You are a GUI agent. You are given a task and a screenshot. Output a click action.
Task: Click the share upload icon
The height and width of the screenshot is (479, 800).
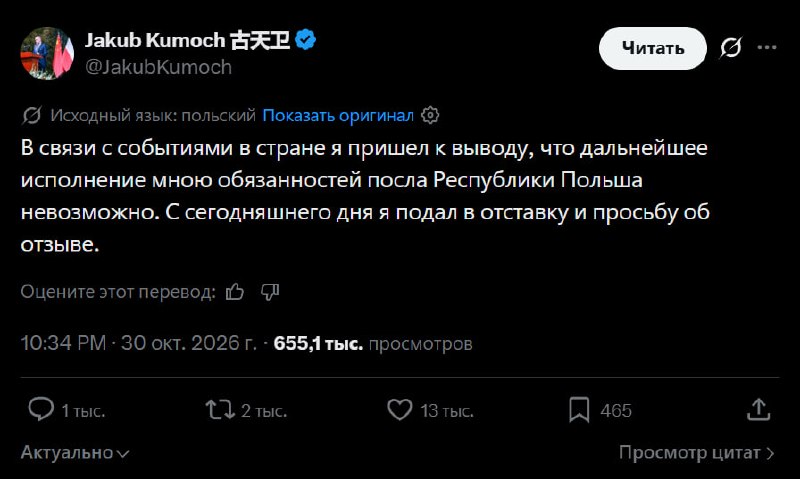pos(759,409)
